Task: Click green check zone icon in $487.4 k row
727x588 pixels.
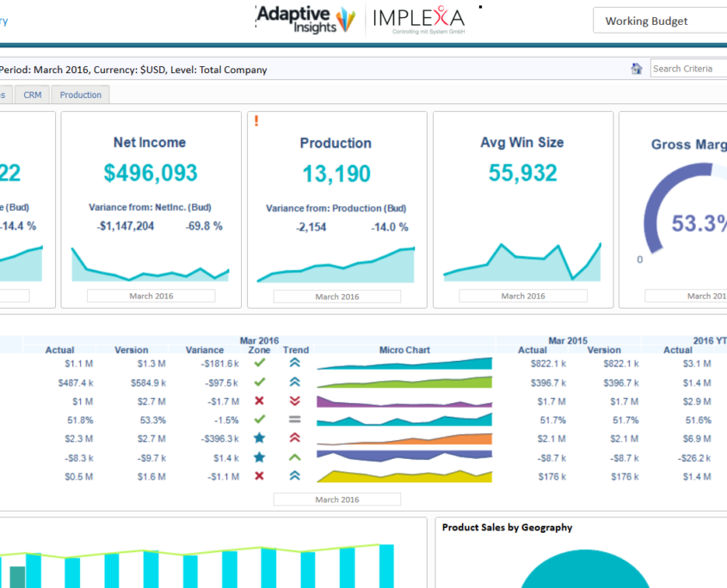Action: [260, 382]
